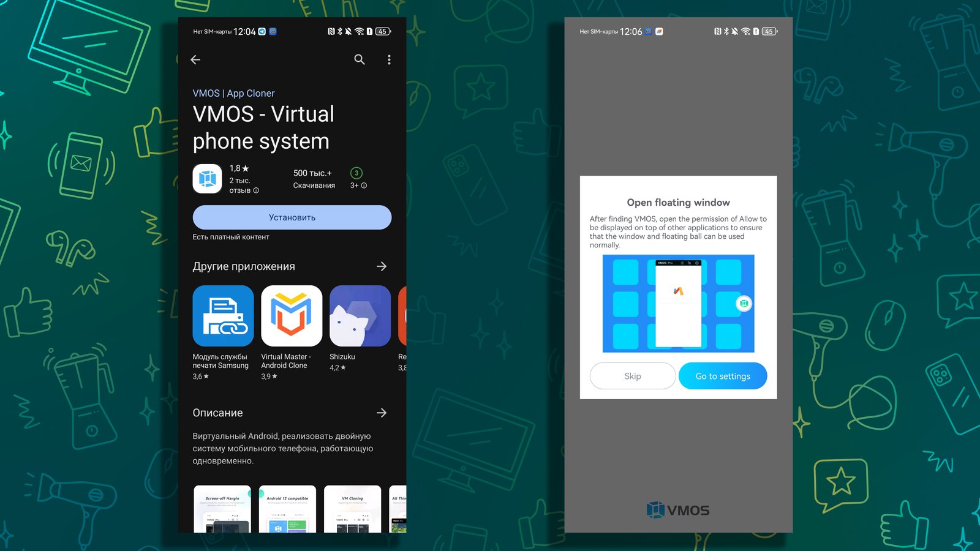Tap the Skip button in the dialog
This screenshot has height=551, width=980.
pos(633,376)
